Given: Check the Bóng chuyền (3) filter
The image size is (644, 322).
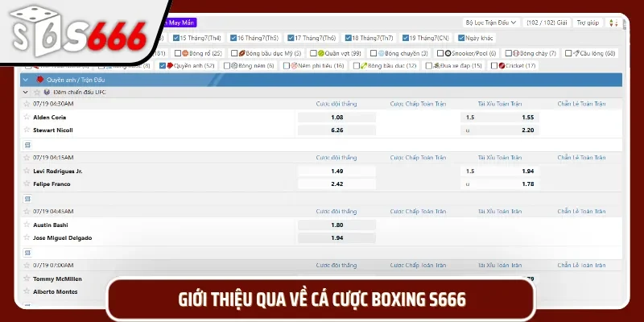Looking at the screenshot, I should [x=374, y=53].
